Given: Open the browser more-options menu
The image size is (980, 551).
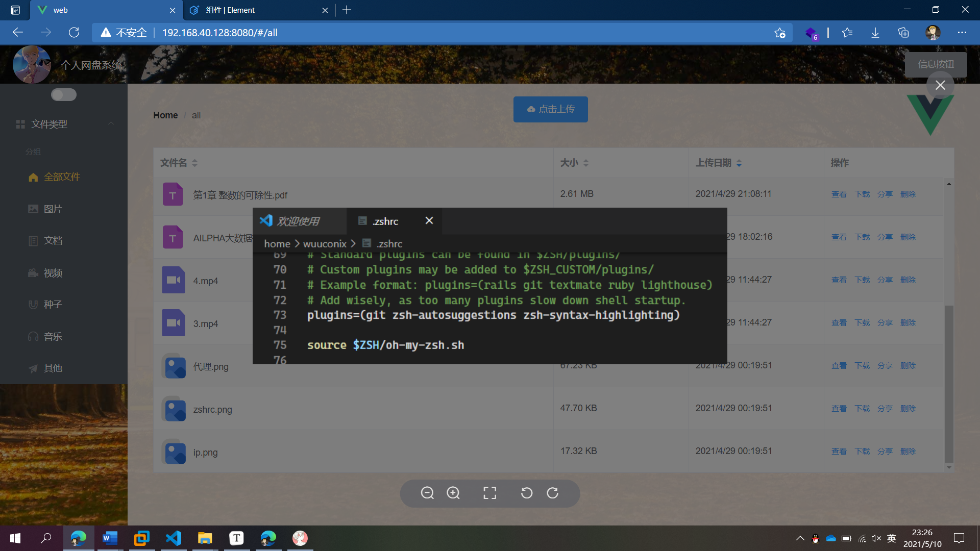Looking at the screenshot, I should pyautogui.click(x=963, y=32).
